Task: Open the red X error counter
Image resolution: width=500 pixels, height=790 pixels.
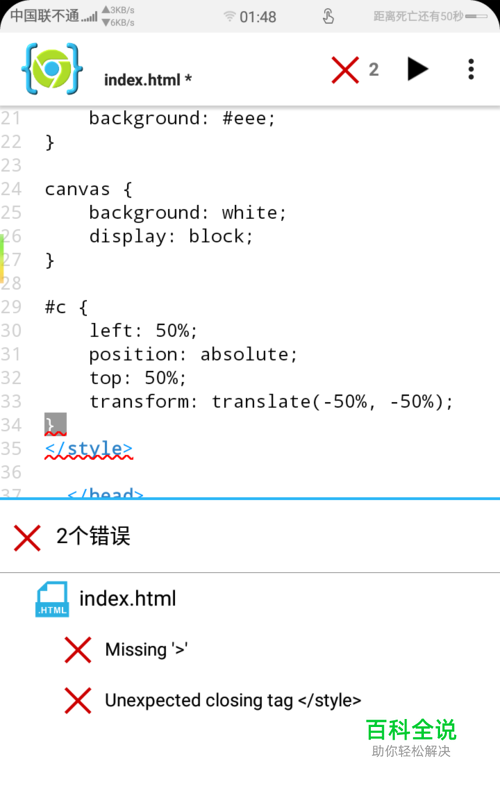Action: pos(355,70)
